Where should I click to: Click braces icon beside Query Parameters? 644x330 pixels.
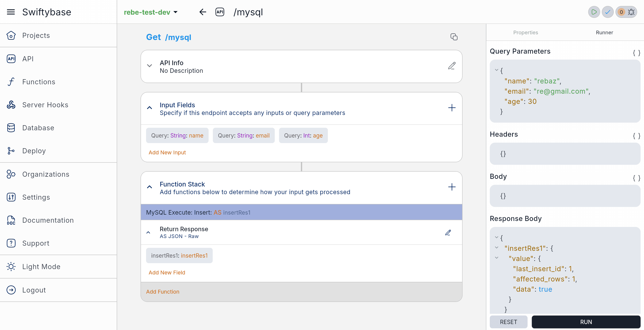(x=637, y=53)
